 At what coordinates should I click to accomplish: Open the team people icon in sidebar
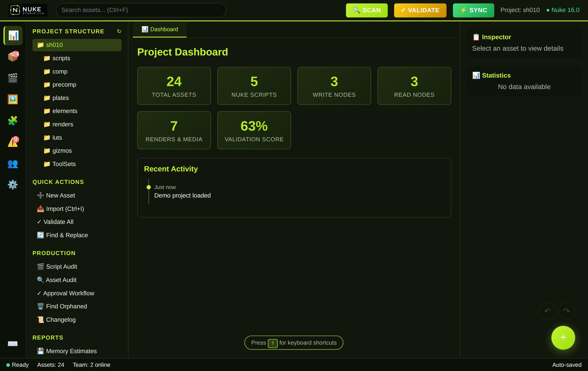tap(13, 163)
